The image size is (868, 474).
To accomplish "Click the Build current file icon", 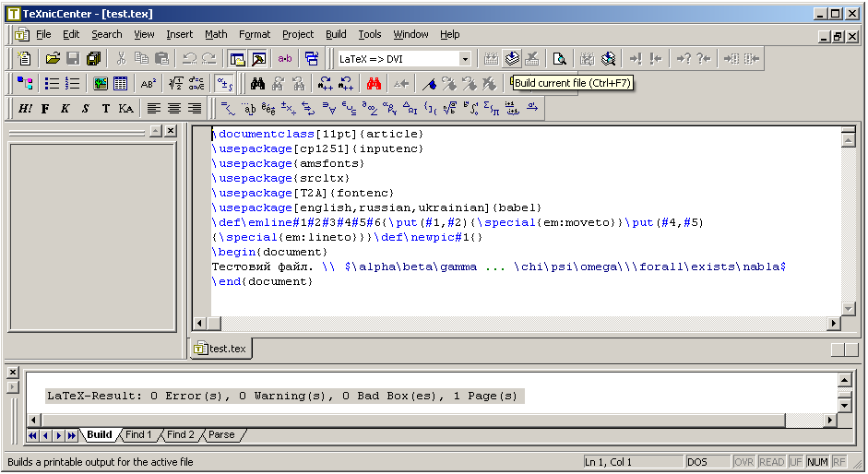I will coord(512,59).
